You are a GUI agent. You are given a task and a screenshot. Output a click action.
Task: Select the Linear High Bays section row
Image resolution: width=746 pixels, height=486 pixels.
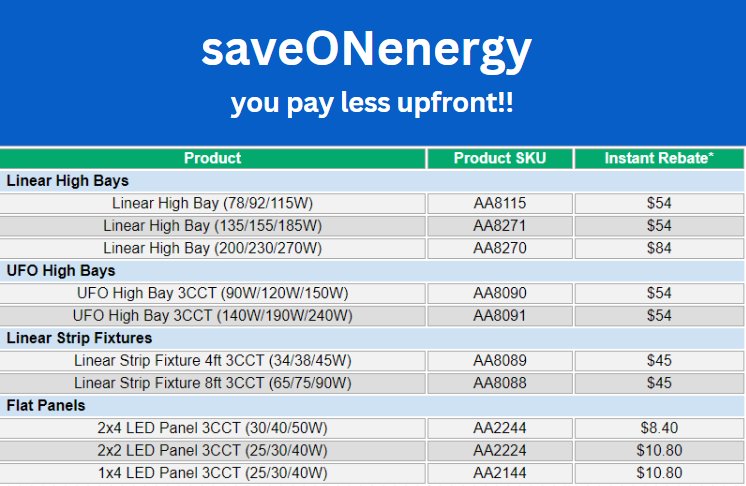coord(372,181)
